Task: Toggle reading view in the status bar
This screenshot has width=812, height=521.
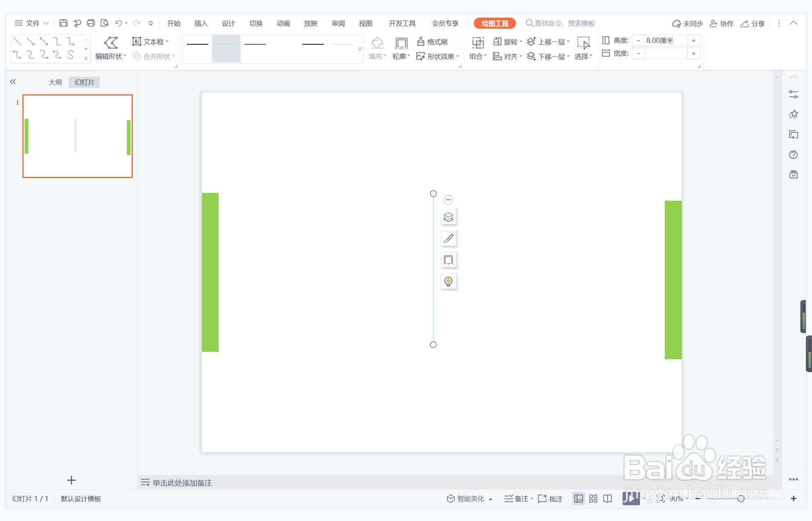Action: 608,498
